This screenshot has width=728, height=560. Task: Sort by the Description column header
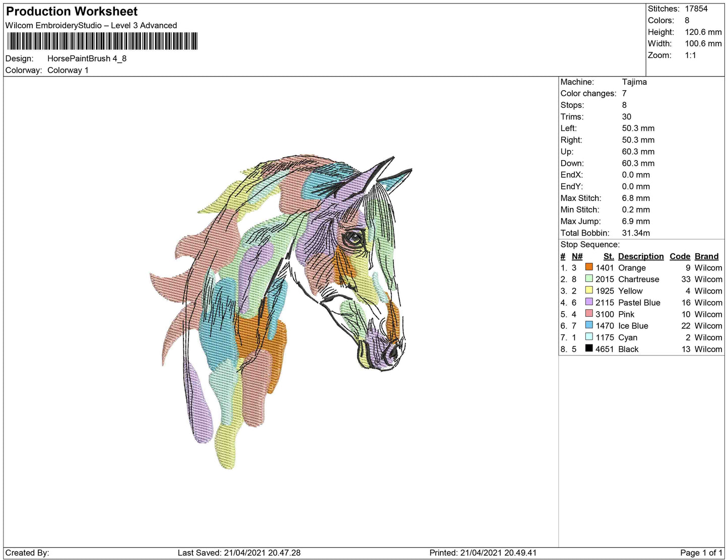(640, 256)
